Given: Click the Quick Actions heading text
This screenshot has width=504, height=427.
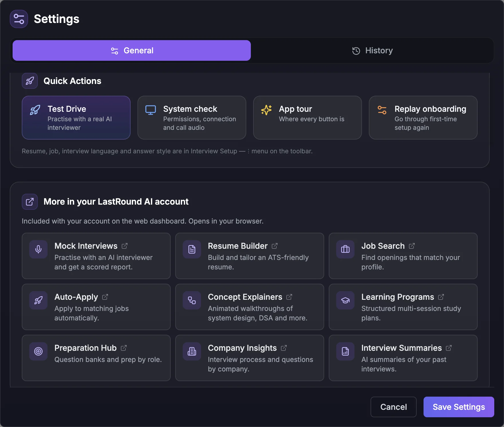Looking at the screenshot, I should click(72, 81).
